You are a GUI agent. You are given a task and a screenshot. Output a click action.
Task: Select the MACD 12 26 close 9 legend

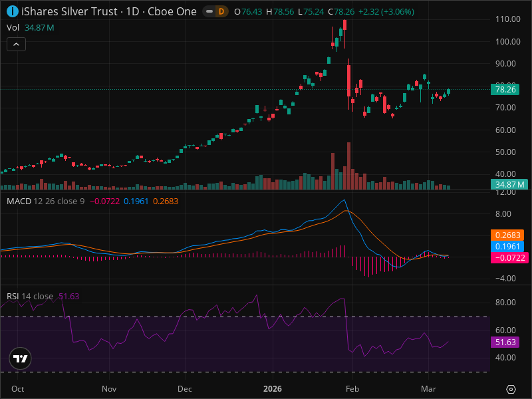point(45,201)
